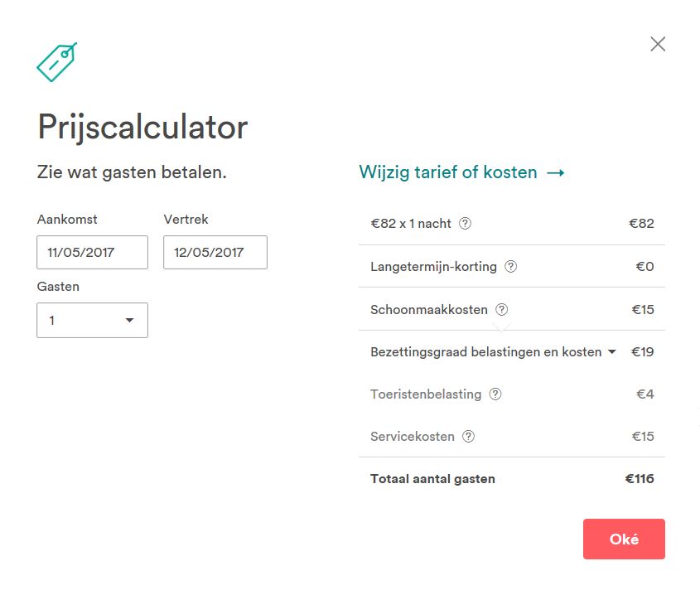Click the €116 total amount
Screen dimensions: 700x595
tap(639, 479)
